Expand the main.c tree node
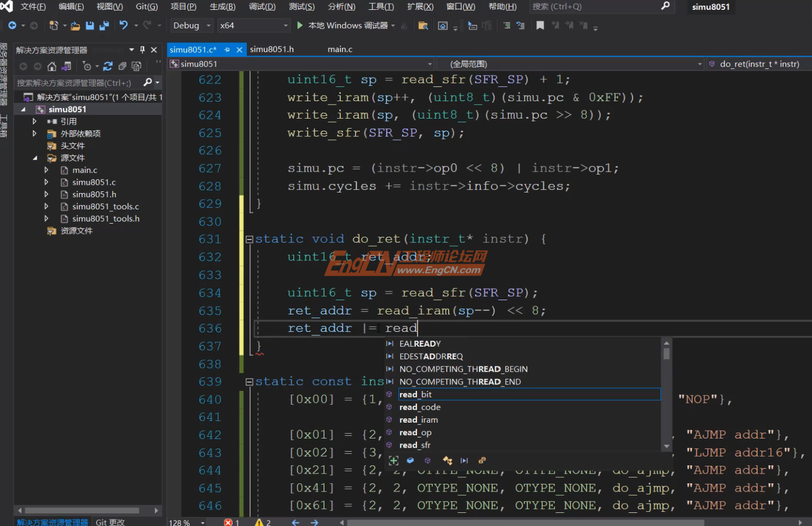This screenshot has height=526, width=812. click(x=47, y=170)
